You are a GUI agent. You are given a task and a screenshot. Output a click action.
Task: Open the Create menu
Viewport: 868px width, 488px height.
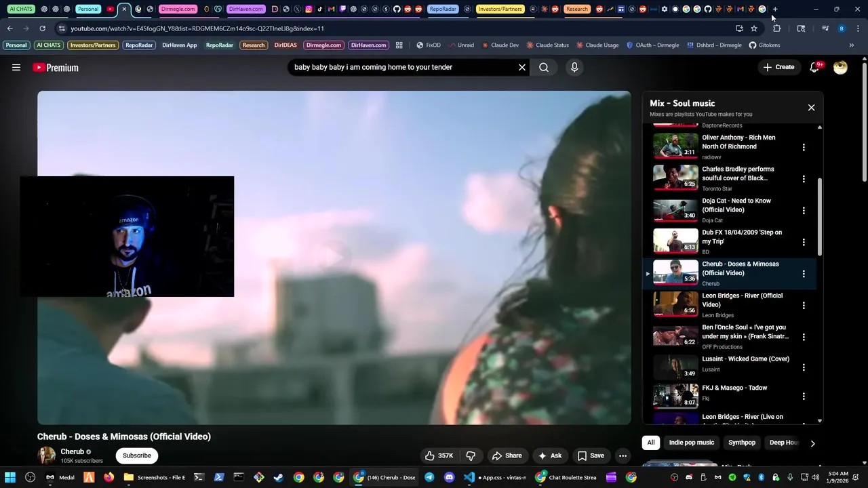point(778,67)
